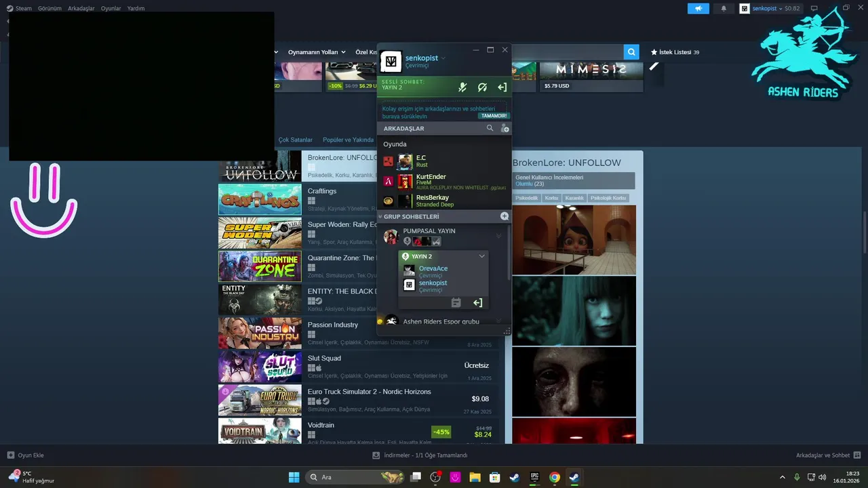This screenshot has height=488, width=868.
Task: Open the Windows Start menu
Action: click(x=294, y=477)
